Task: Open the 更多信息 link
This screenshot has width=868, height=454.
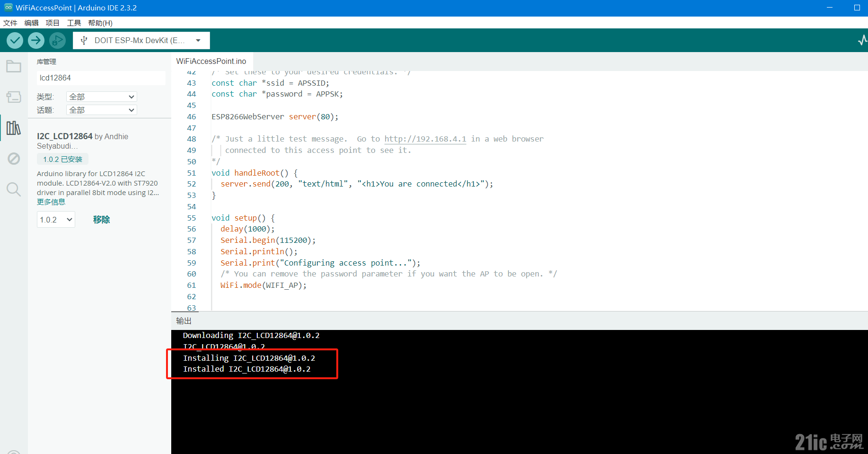Action: point(51,202)
